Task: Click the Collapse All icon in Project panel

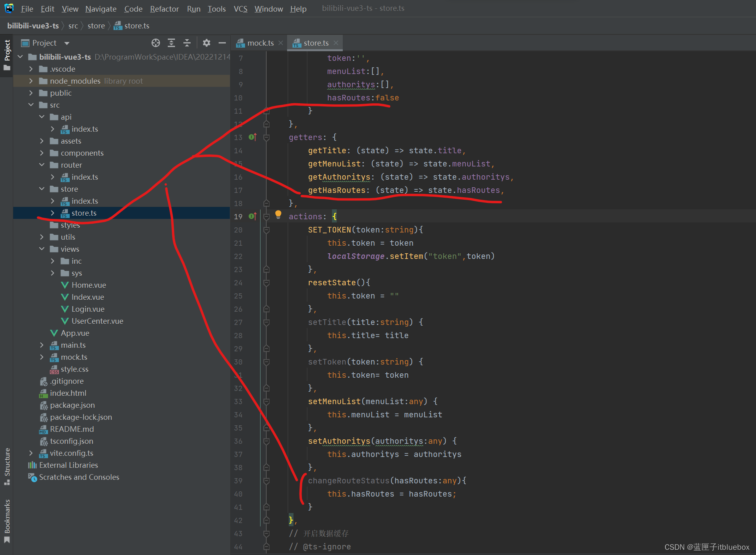Action: pos(187,43)
